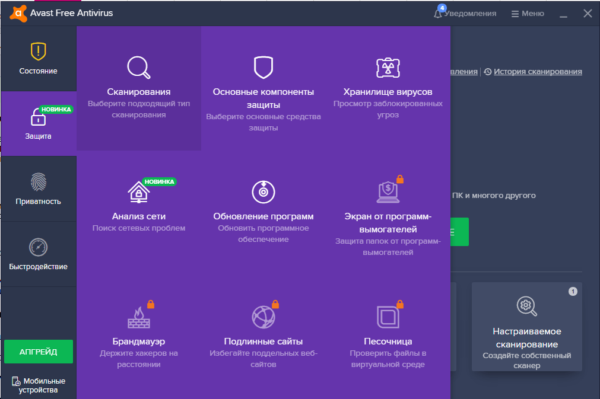Click the Avast logo icon
This screenshot has width=600, height=399.
coord(18,13)
